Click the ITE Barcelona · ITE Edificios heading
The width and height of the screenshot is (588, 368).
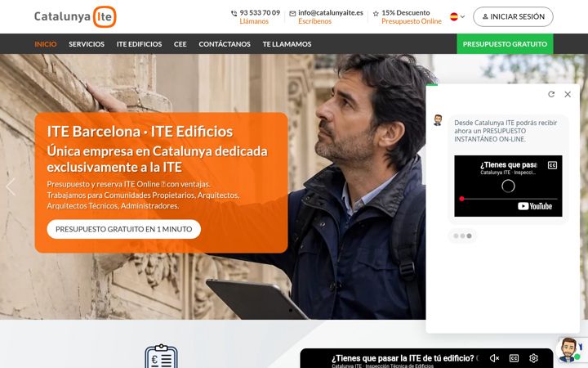point(140,132)
